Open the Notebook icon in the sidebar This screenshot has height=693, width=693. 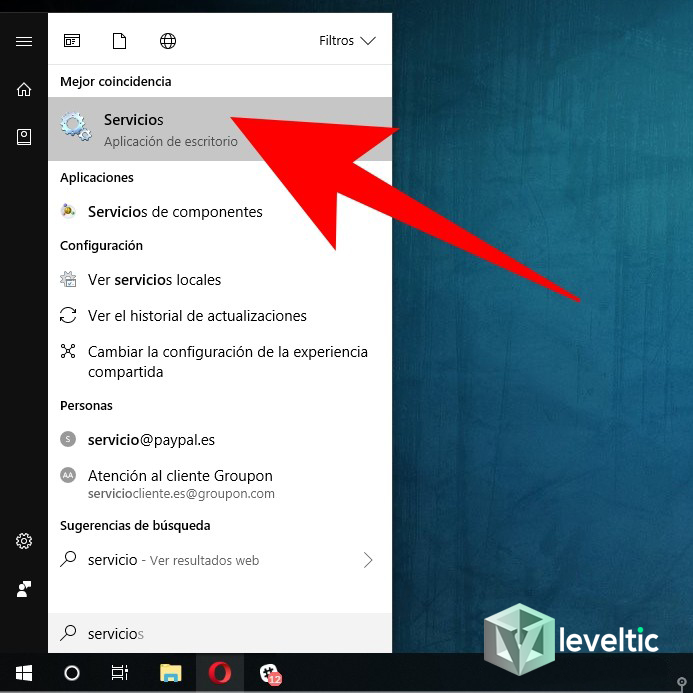pyautogui.click(x=24, y=137)
